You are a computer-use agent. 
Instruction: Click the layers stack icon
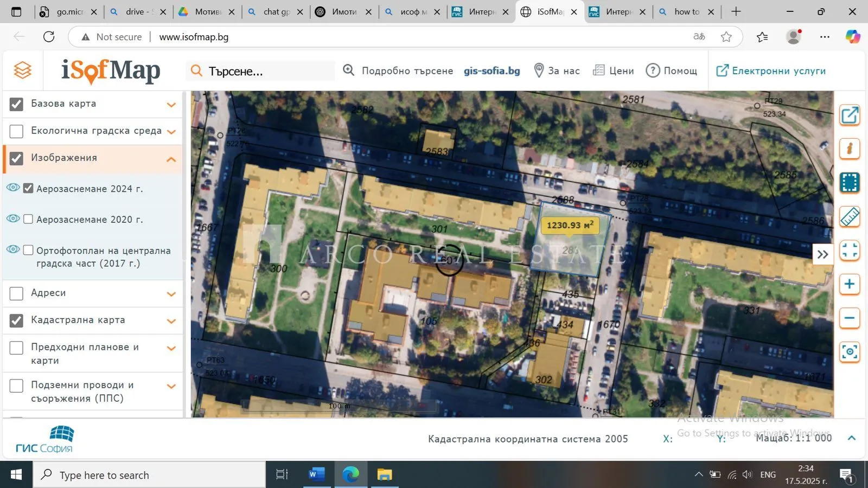pos(22,70)
